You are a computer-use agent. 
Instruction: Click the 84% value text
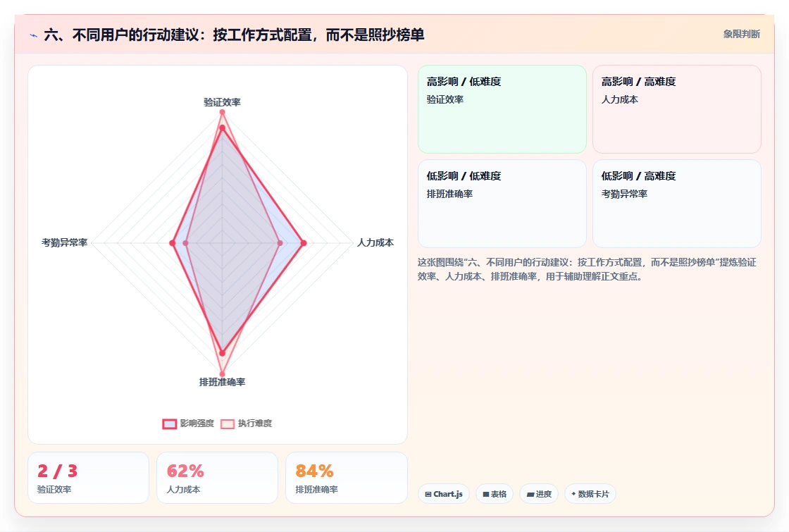pyautogui.click(x=314, y=471)
